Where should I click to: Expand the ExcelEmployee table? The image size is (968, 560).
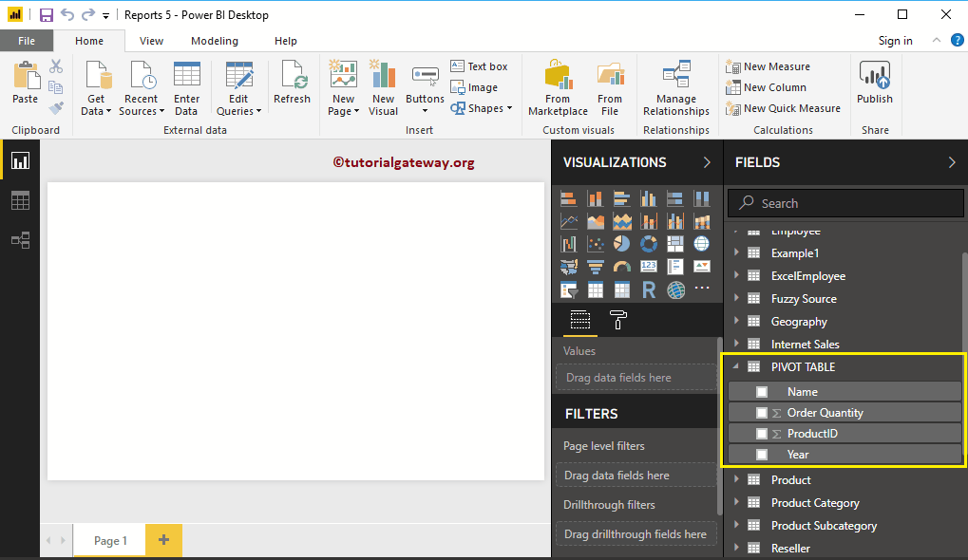pos(736,275)
